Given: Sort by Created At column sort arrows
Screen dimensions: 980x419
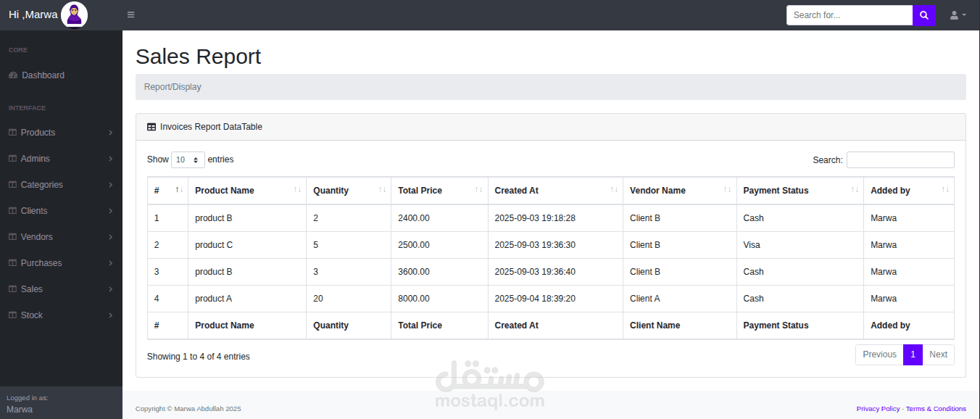Looking at the screenshot, I should pos(615,190).
